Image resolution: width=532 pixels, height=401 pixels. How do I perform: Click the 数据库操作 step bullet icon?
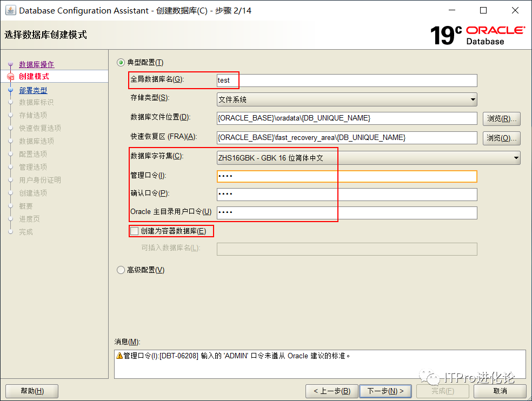10,64
